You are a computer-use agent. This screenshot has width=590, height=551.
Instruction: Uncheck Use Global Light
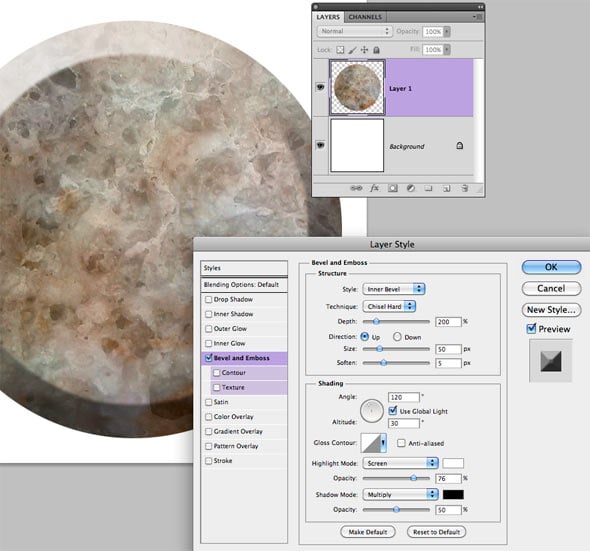click(x=393, y=411)
